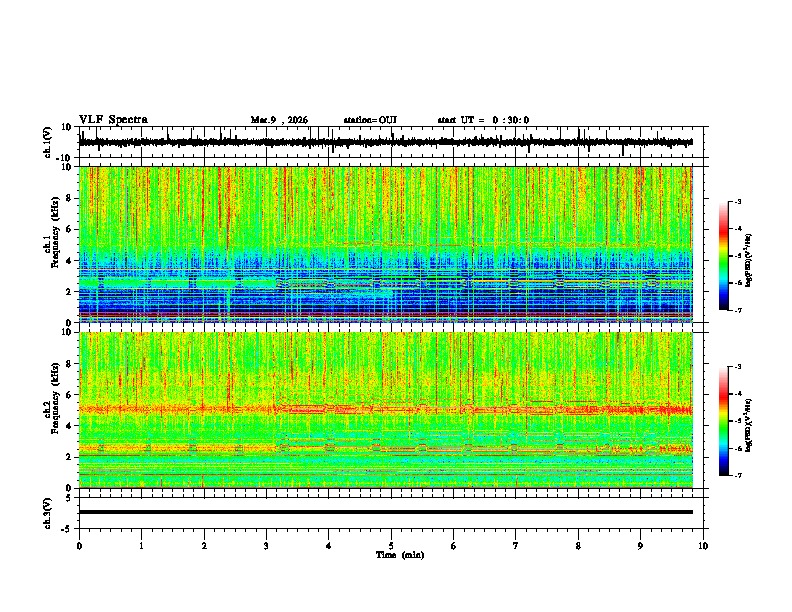Click the ch.1 spectrogram colorbar
This screenshot has height=612, width=792.
723,256
